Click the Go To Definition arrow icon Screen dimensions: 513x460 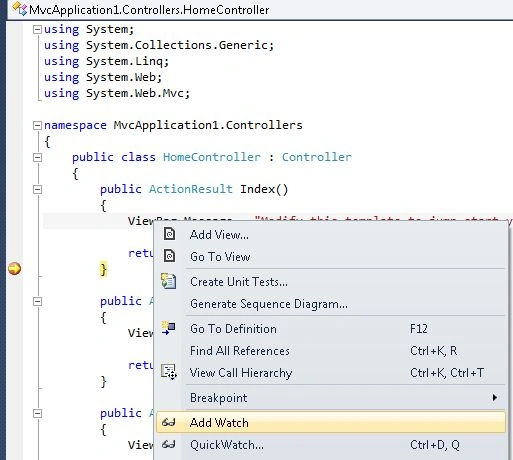[168, 328]
